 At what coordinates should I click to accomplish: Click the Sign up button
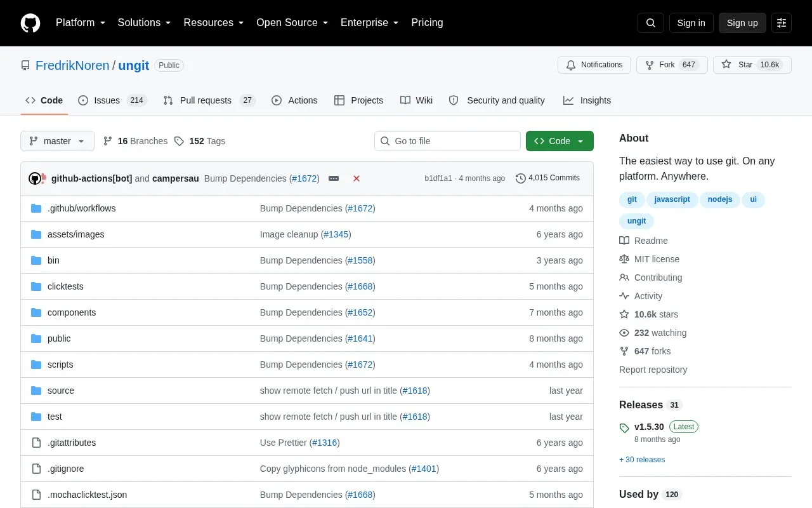(742, 23)
